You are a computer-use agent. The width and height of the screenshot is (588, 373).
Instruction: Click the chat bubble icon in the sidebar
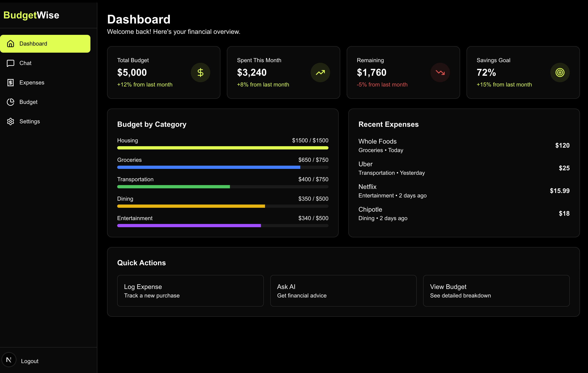tap(11, 63)
